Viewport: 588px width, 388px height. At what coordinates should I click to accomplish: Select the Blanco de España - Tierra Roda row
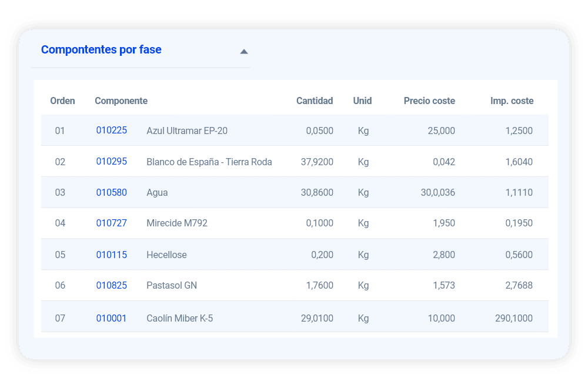coord(295,162)
